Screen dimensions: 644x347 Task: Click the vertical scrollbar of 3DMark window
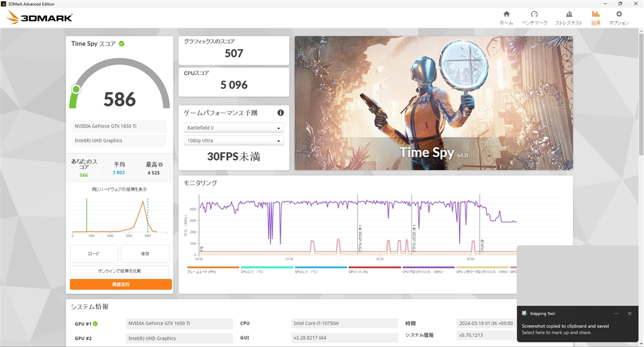pos(641,94)
